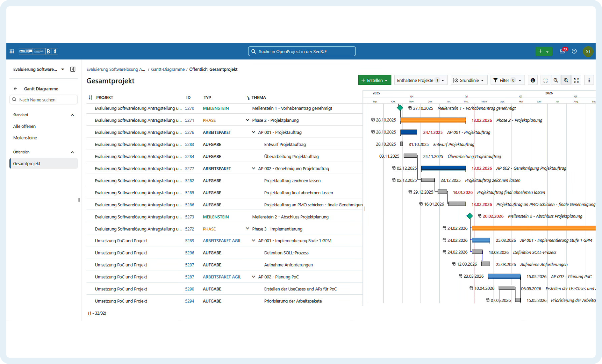Select Meilensteine in the sidebar
This screenshot has width=602, height=364.
tap(25, 138)
